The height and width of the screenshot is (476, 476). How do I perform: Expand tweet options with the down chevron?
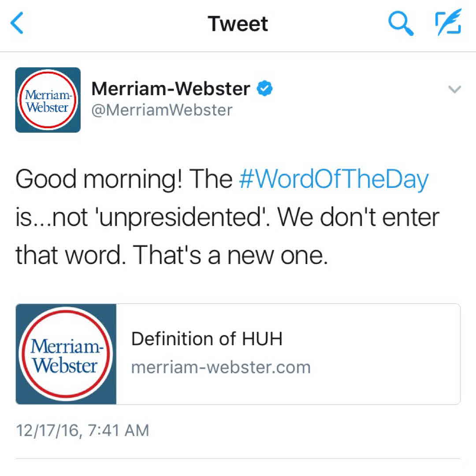(454, 90)
